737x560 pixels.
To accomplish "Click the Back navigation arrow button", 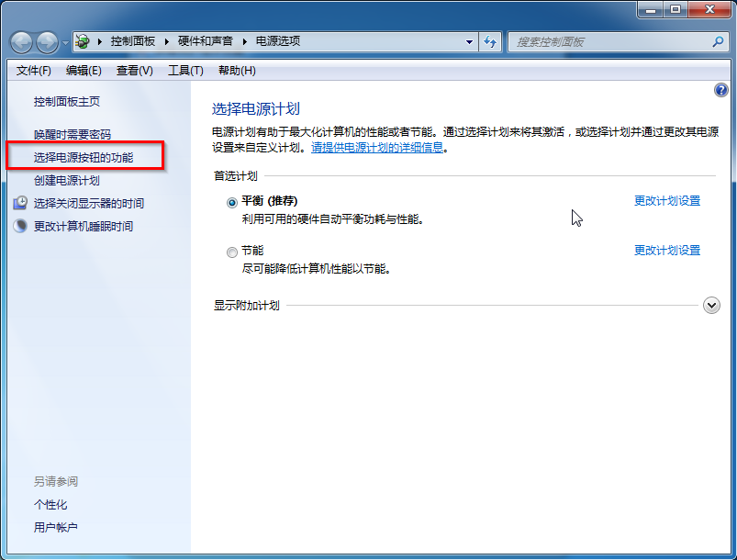I will pos(21,42).
